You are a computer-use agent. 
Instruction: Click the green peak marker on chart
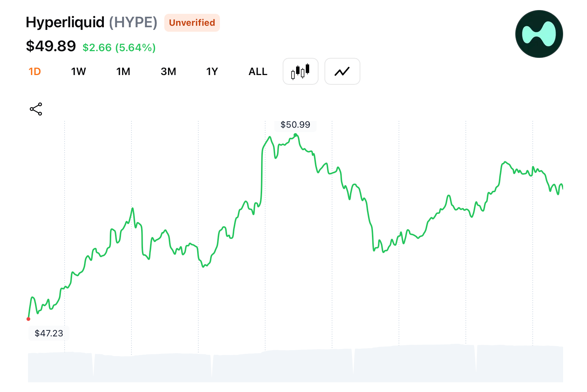[x=295, y=135]
